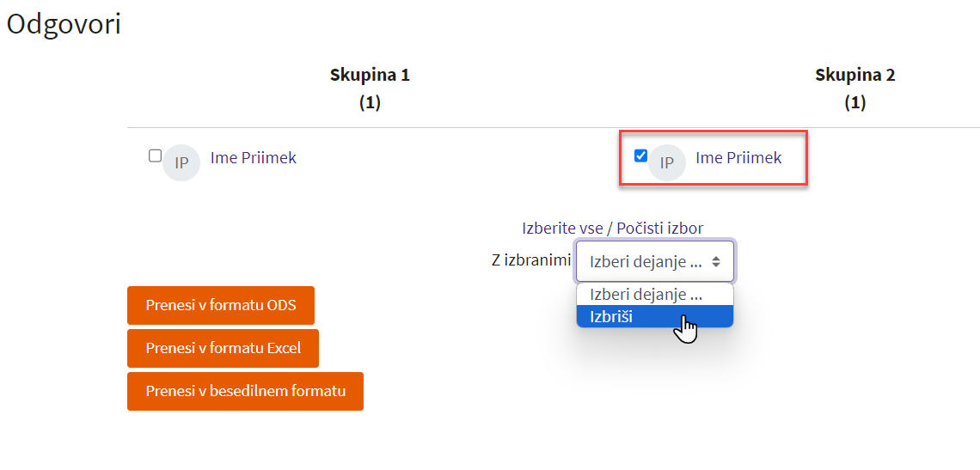Select Izbriši from the dropdown list

point(654,317)
